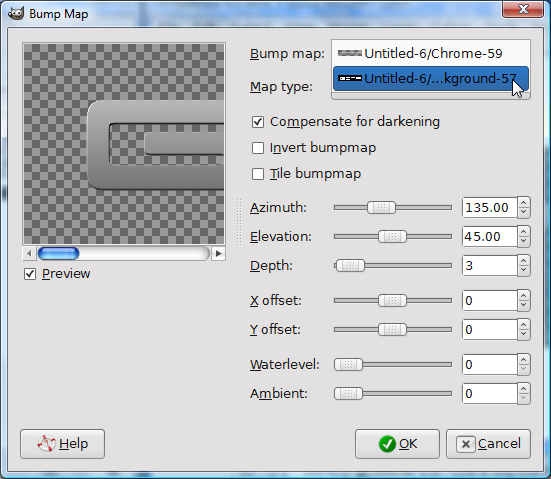Enable the Tile bumpmap checkbox
551x479 pixels.
point(258,174)
